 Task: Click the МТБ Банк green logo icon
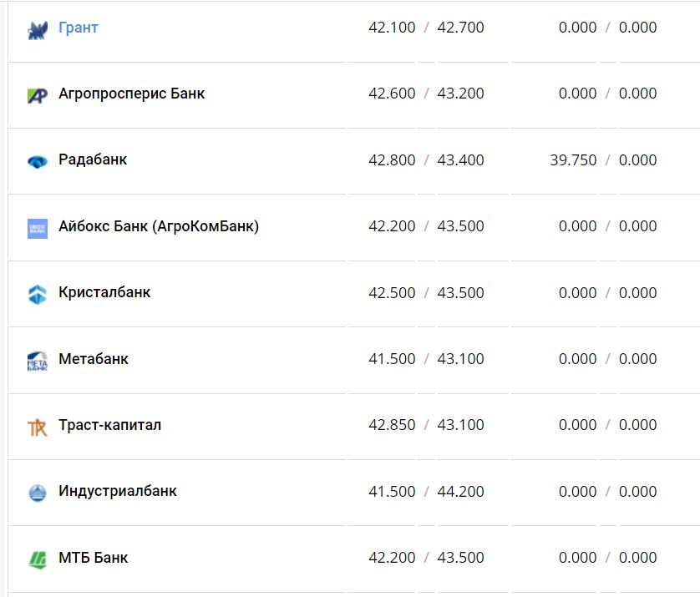point(38,559)
